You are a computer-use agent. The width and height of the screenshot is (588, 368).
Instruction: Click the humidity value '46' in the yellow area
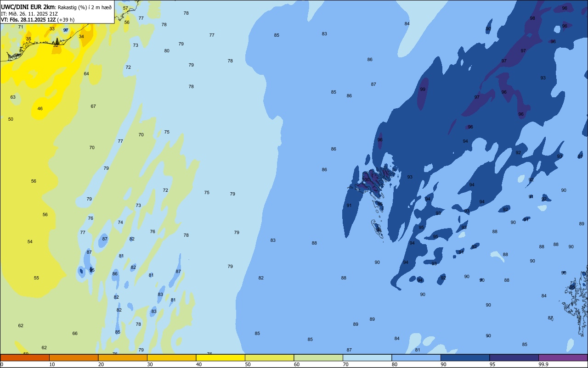(x=40, y=109)
